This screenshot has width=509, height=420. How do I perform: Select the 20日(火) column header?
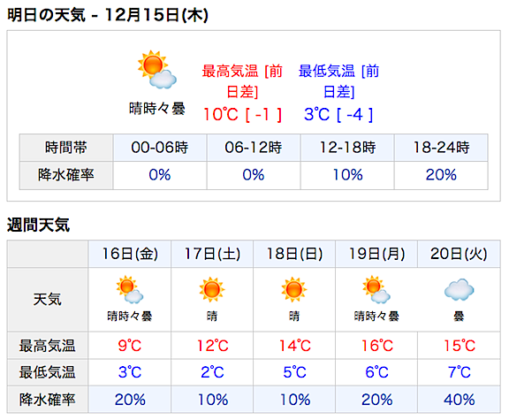459,254
